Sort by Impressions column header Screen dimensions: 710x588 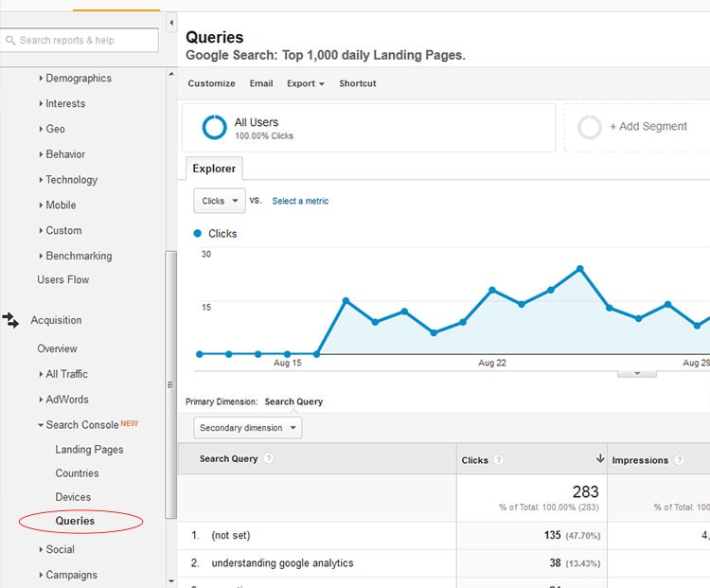click(640, 460)
